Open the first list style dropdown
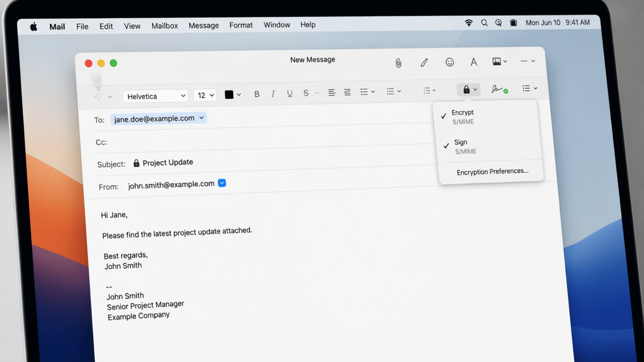 (367, 92)
